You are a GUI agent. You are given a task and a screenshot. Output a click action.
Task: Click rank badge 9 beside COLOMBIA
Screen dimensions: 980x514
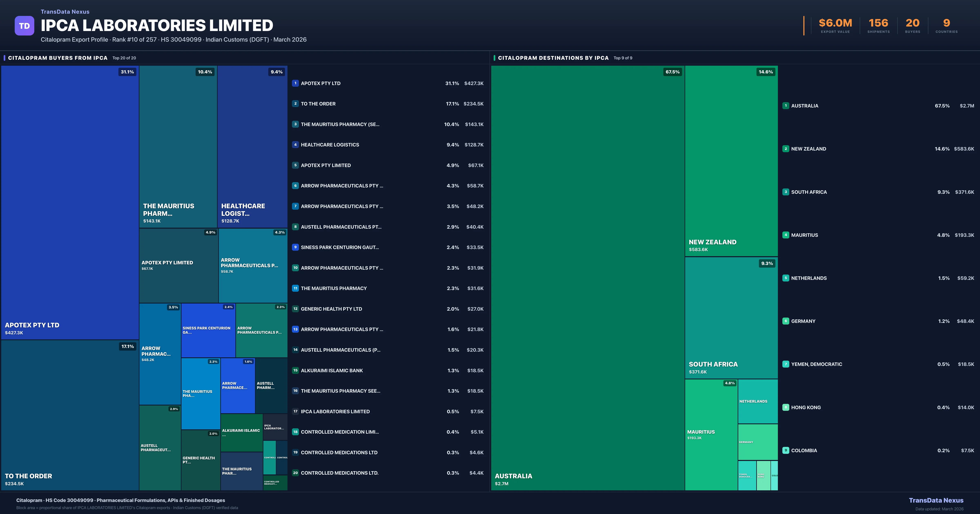pyautogui.click(x=786, y=450)
